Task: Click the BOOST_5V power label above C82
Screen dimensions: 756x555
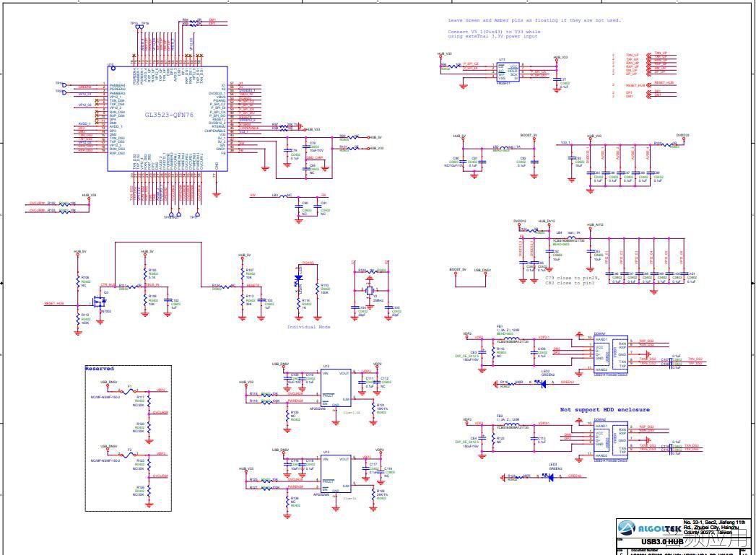Action: click(529, 136)
